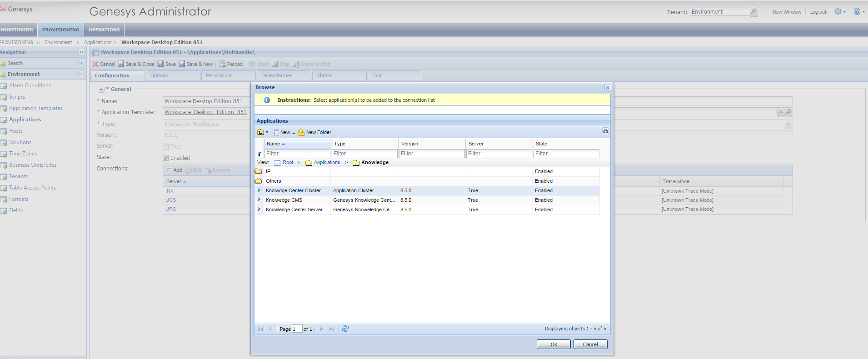Go to Applications folder in View breadcrumb
Viewport: 868px width, 359px height.
(326, 163)
